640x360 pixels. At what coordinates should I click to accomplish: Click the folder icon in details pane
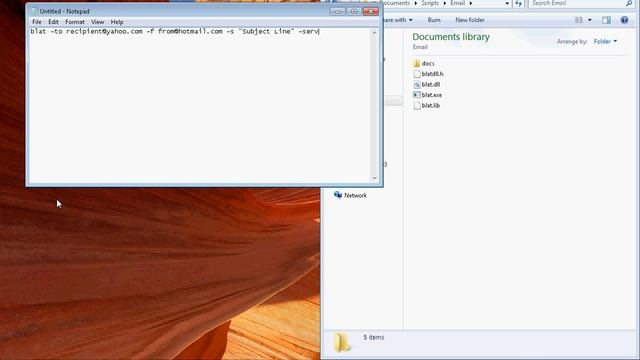pyautogui.click(x=342, y=342)
